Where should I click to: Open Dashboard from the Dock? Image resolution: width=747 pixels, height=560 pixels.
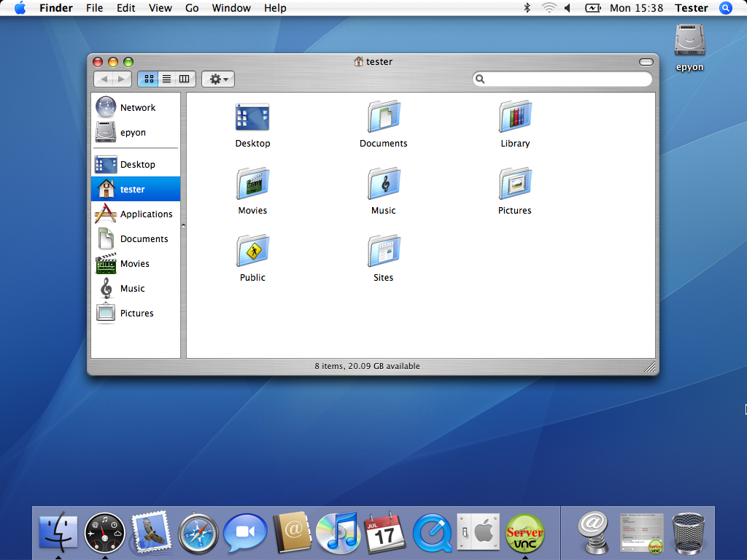click(104, 533)
